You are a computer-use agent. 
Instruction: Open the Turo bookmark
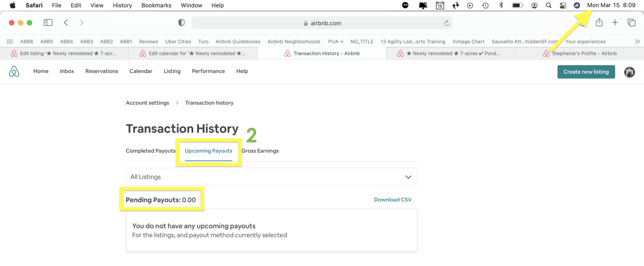[203, 41]
